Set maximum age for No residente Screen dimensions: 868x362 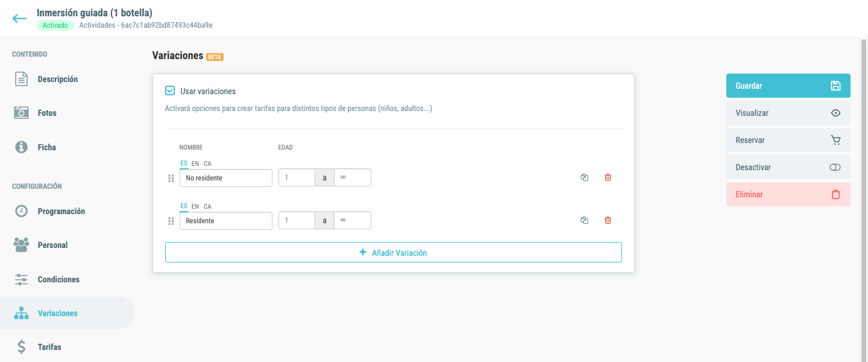click(353, 178)
